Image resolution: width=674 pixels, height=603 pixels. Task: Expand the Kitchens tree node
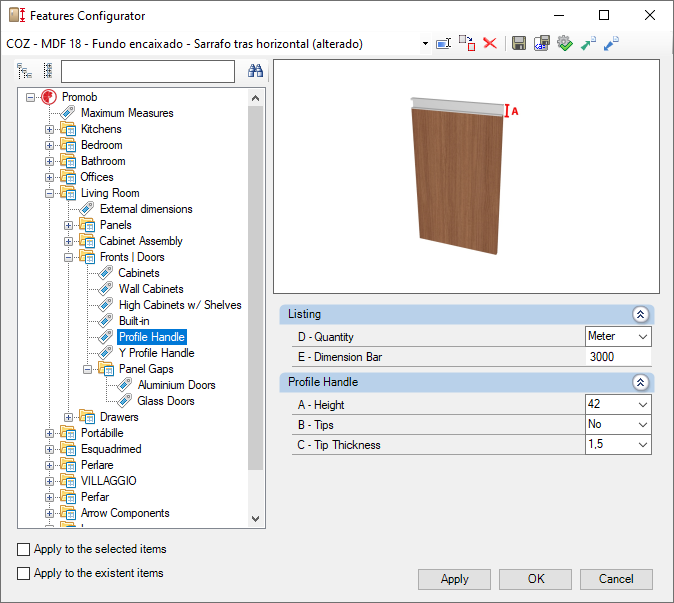point(49,129)
